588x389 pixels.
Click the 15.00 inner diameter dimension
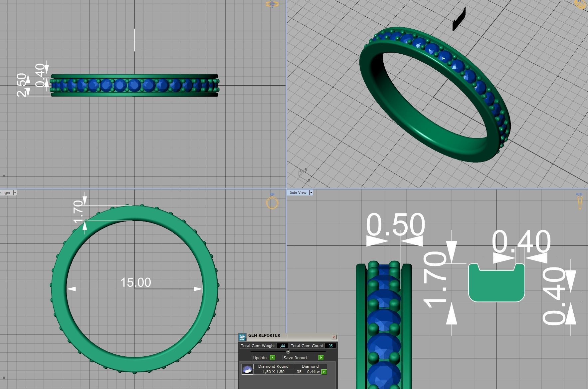tap(135, 282)
